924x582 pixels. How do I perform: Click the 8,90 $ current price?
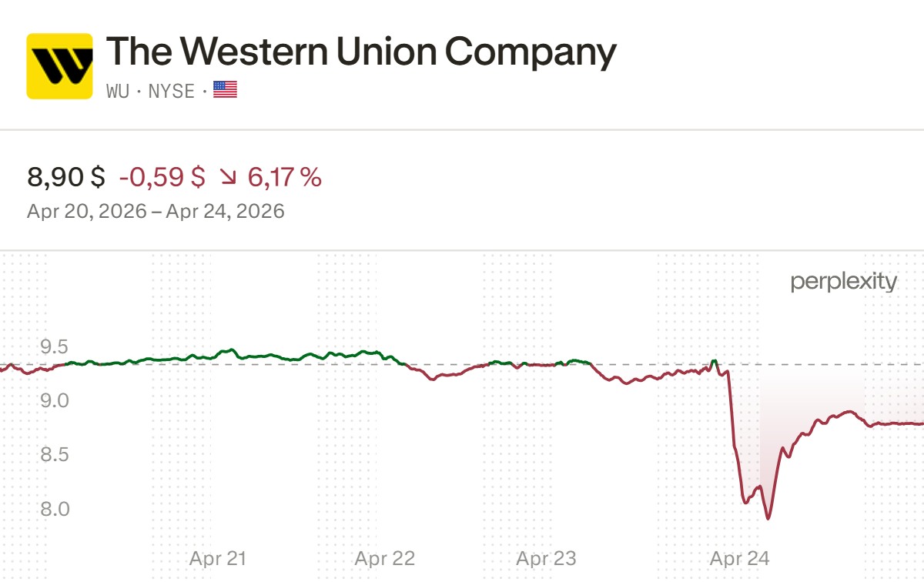point(66,178)
